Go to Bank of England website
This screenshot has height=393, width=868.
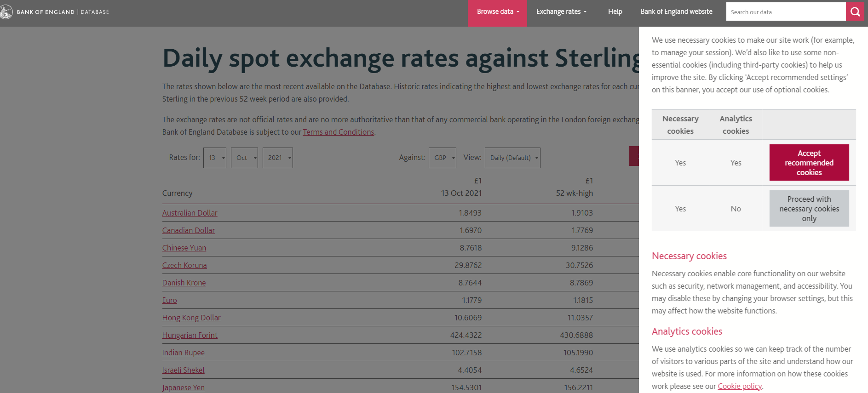pos(676,12)
